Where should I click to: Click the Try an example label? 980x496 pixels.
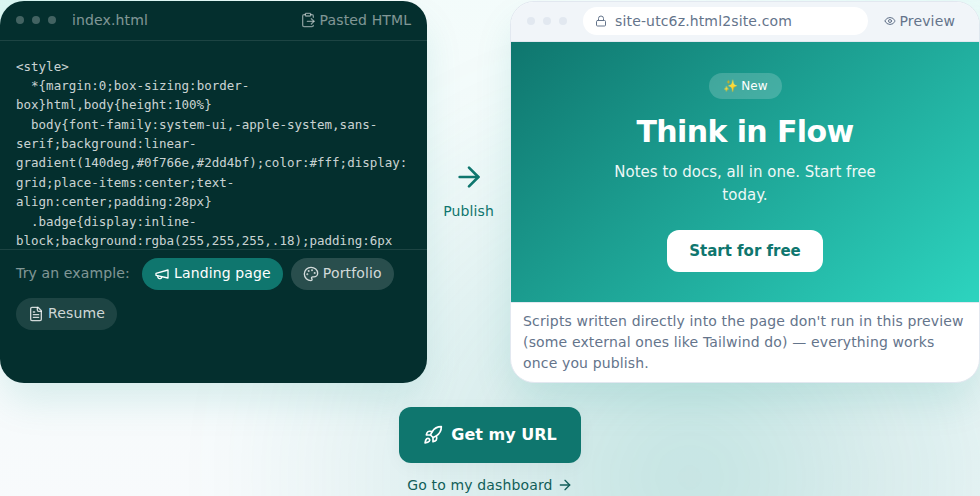72,274
